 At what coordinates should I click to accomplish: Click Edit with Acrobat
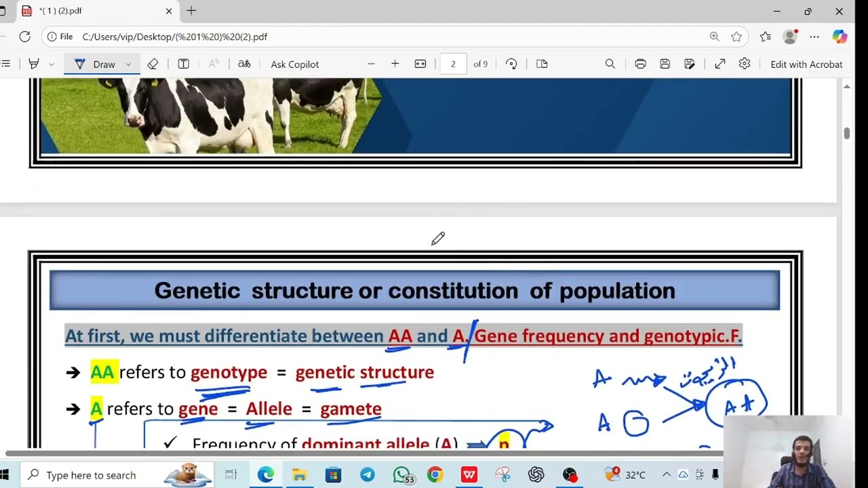coord(806,64)
